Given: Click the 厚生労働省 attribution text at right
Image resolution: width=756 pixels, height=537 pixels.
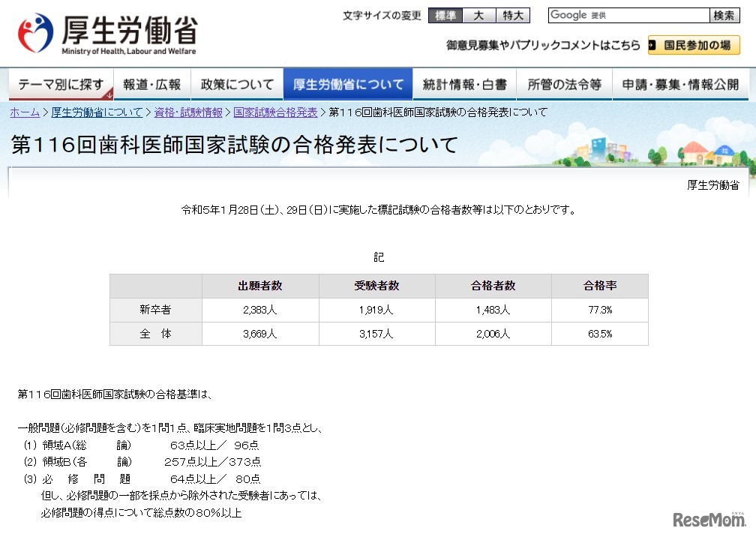Looking at the screenshot, I should tap(713, 185).
